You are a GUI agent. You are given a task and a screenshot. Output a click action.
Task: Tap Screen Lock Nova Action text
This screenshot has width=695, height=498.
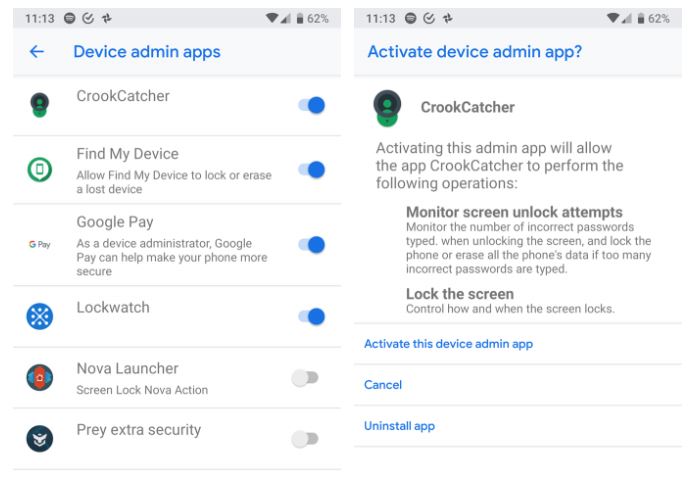click(x=142, y=390)
